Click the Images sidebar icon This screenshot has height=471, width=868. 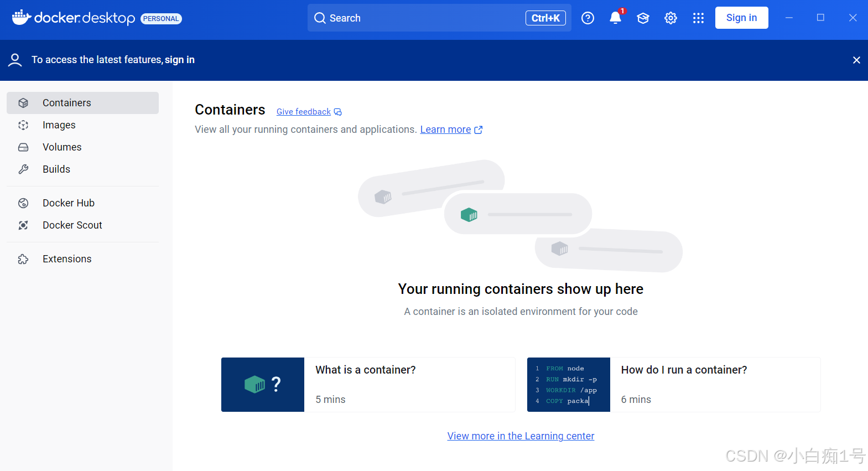23,125
